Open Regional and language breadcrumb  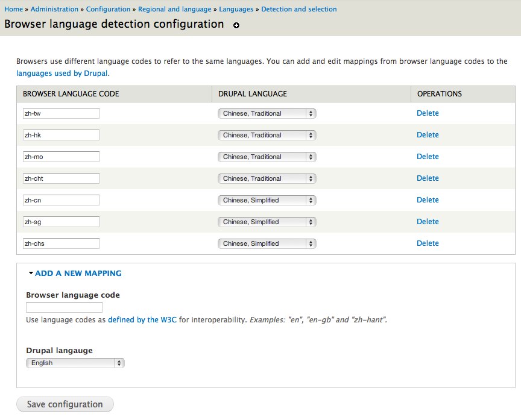click(x=175, y=9)
